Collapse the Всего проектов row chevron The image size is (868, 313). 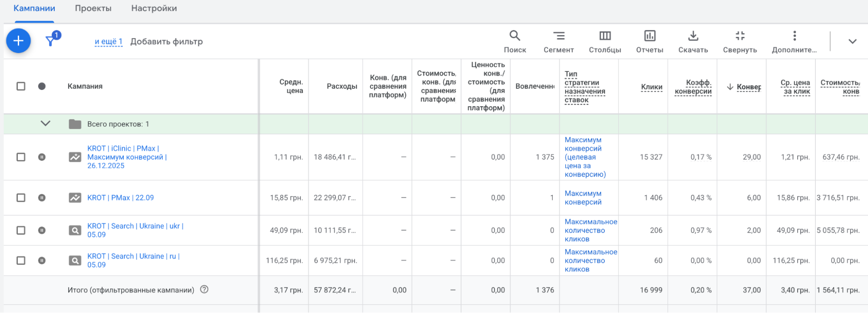point(45,124)
